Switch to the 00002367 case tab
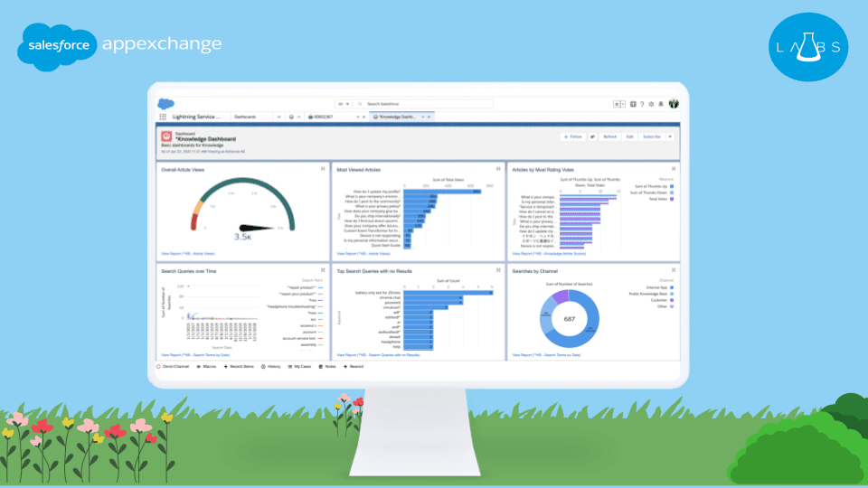Screen dimensions: 868x488 pos(323,117)
